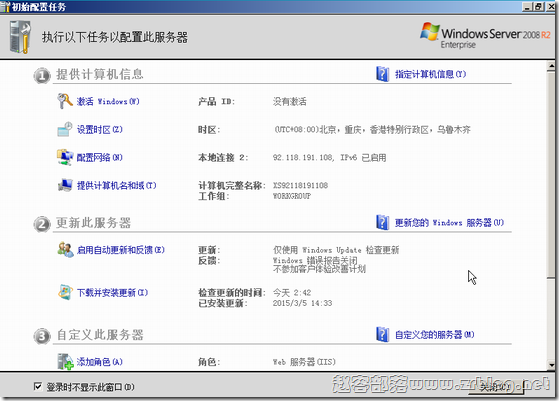Click help icon beside 指定计算机信息
Image resolution: width=559 pixels, height=401 pixels.
tap(383, 74)
